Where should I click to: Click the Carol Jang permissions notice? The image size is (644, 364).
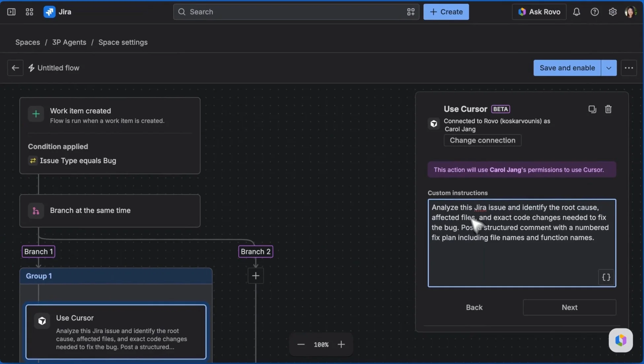522,170
